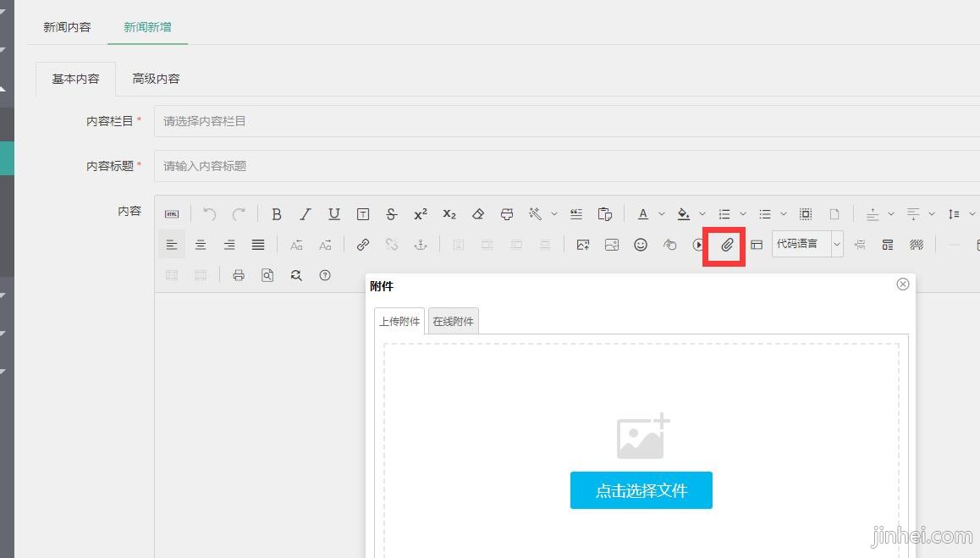Click the page template icon

tap(888, 245)
